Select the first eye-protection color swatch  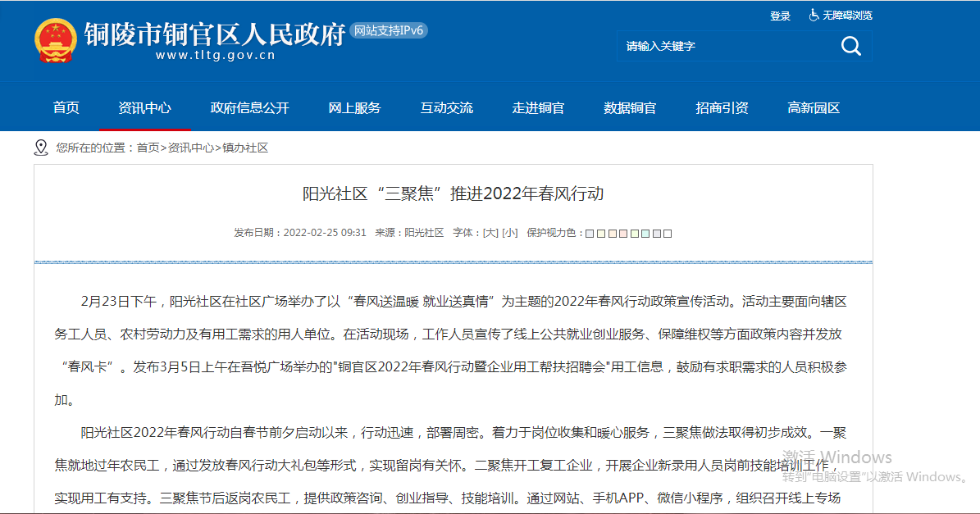coord(590,234)
